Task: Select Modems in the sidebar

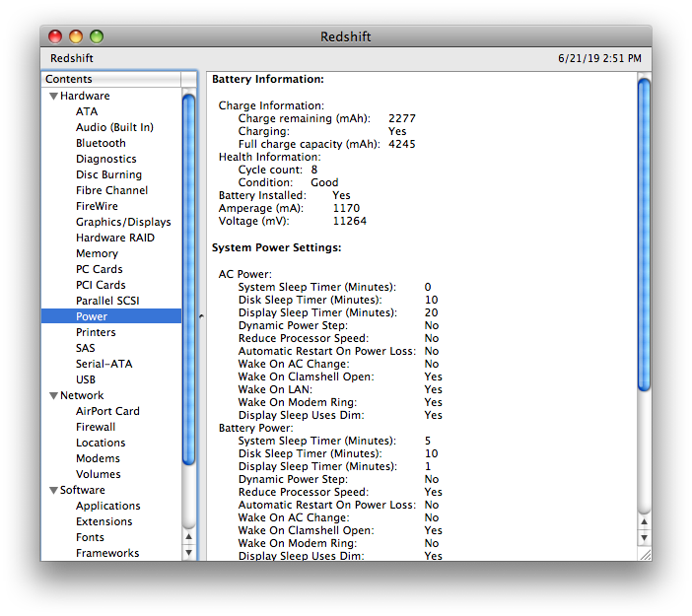Action: [98, 459]
